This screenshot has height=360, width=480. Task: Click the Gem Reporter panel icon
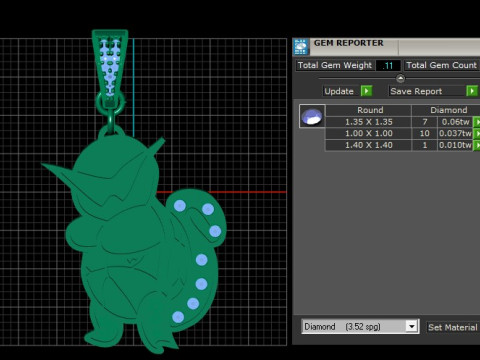[x=301, y=47]
